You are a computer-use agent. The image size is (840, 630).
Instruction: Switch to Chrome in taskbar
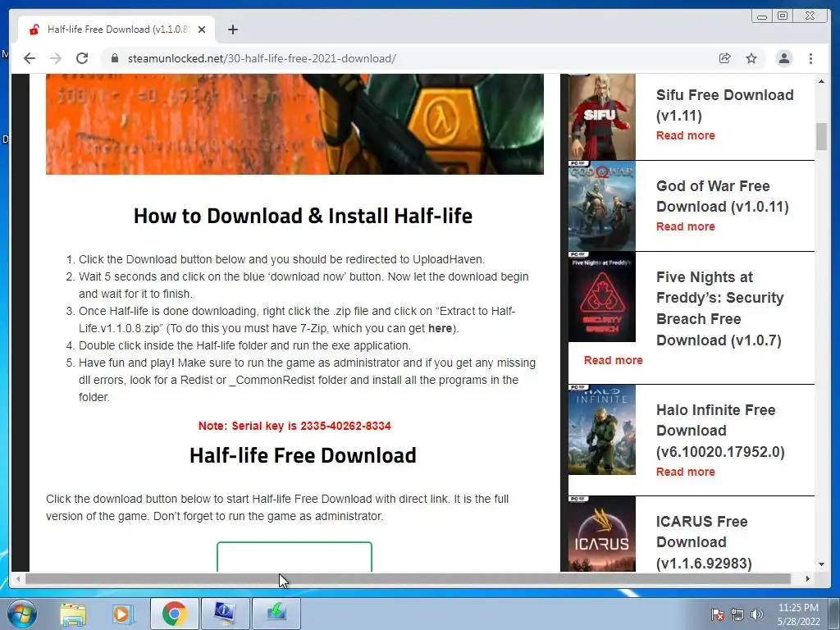coord(174,614)
